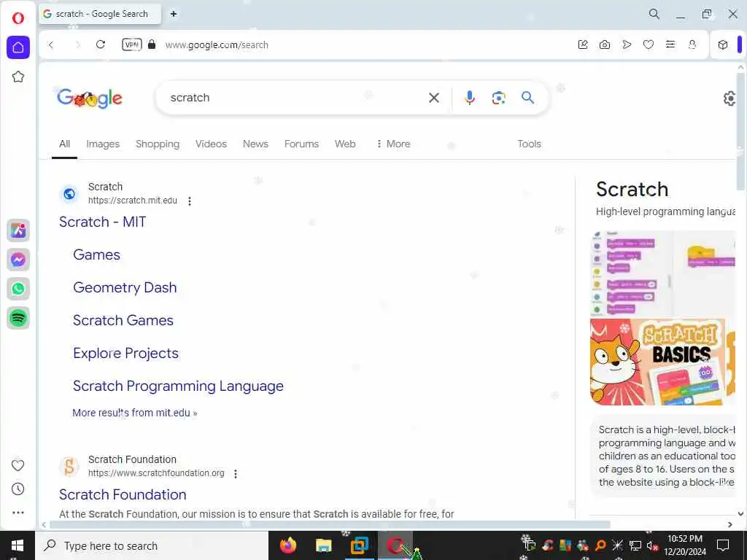Open the Tools search options

click(x=530, y=144)
